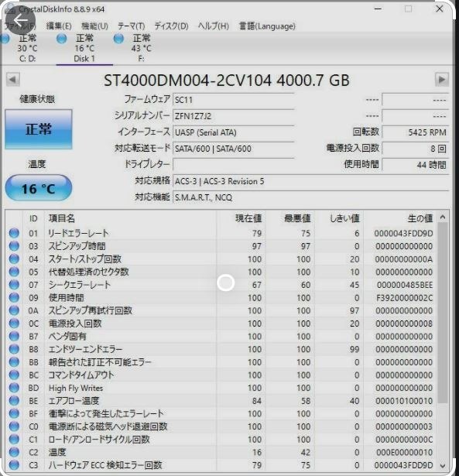Select the リードエラーレート row name
This screenshot has width=459, height=476.
pyautogui.click(x=79, y=233)
